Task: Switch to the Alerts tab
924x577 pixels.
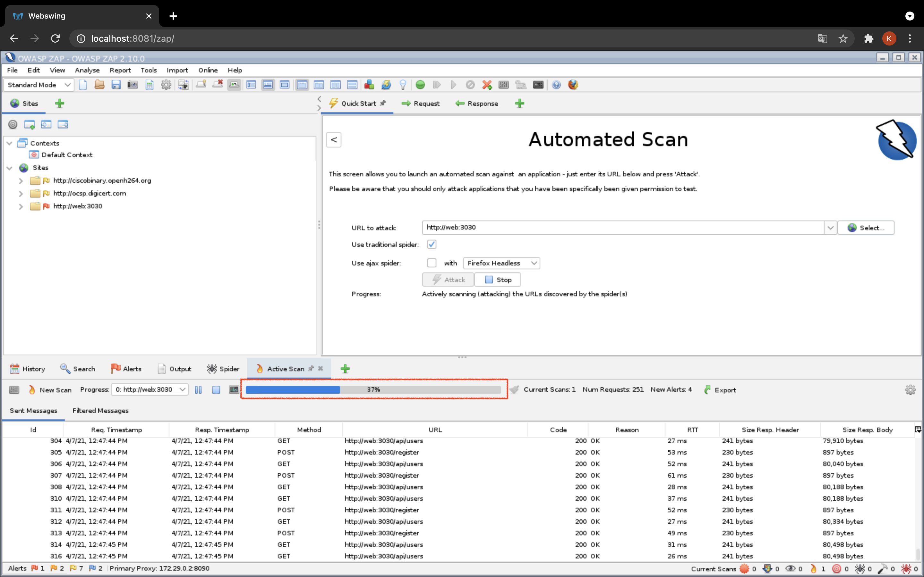Action: click(x=126, y=369)
